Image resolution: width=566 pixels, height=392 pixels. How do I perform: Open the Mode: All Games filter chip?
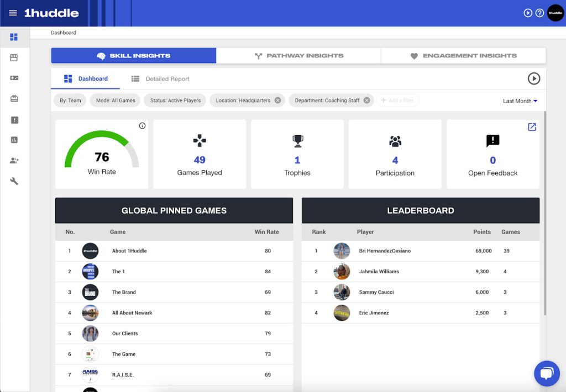[x=116, y=100]
